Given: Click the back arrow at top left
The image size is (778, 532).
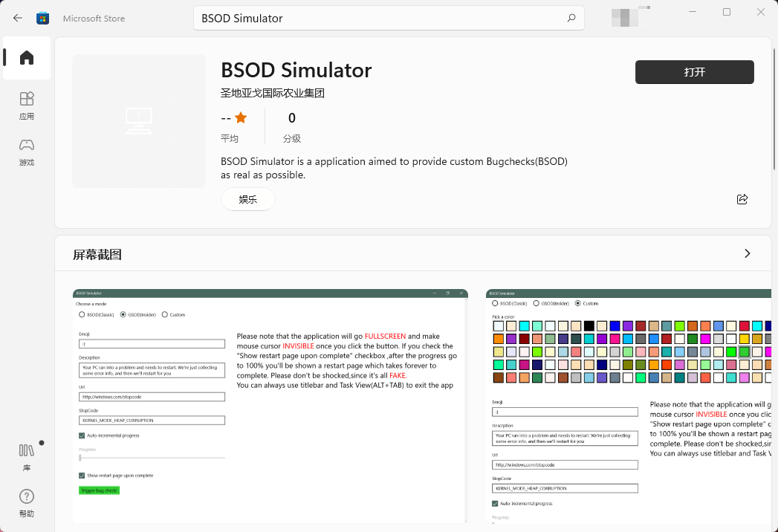Looking at the screenshot, I should (x=17, y=18).
